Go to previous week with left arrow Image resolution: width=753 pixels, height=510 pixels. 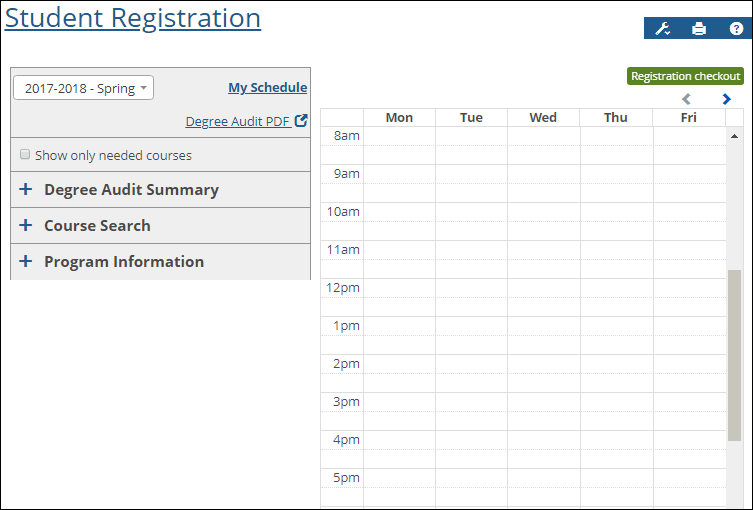[x=686, y=99]
